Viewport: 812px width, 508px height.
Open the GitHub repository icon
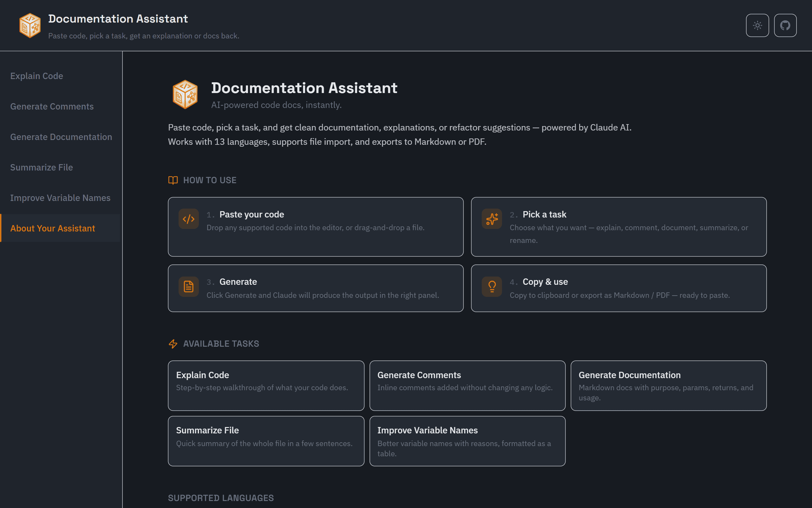pyautogui.click(x=785, y=25)
